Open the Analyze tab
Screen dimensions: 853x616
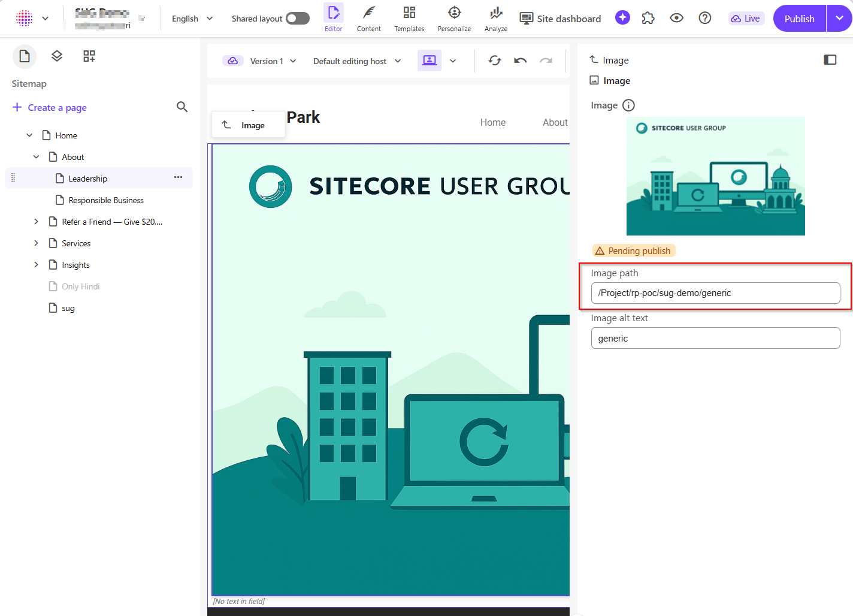click(x=496, y=18)
